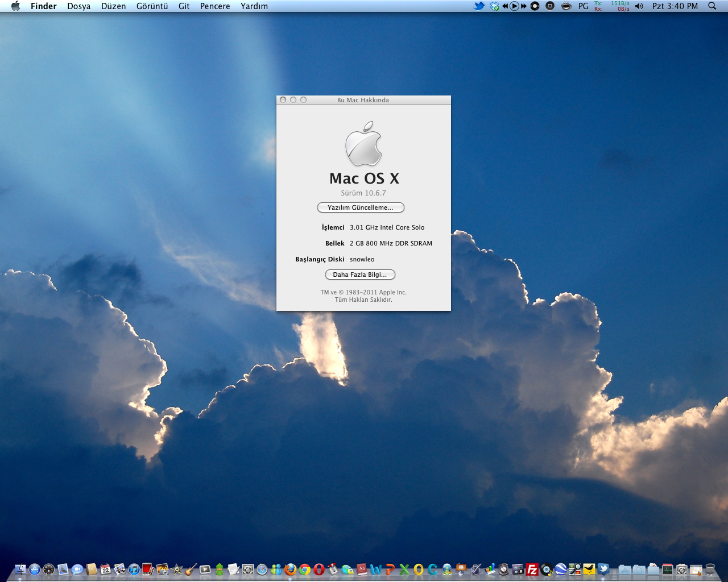728x582 pixels.
Task: Open the Documents folder stack in Dock
Action: point(639,569)
